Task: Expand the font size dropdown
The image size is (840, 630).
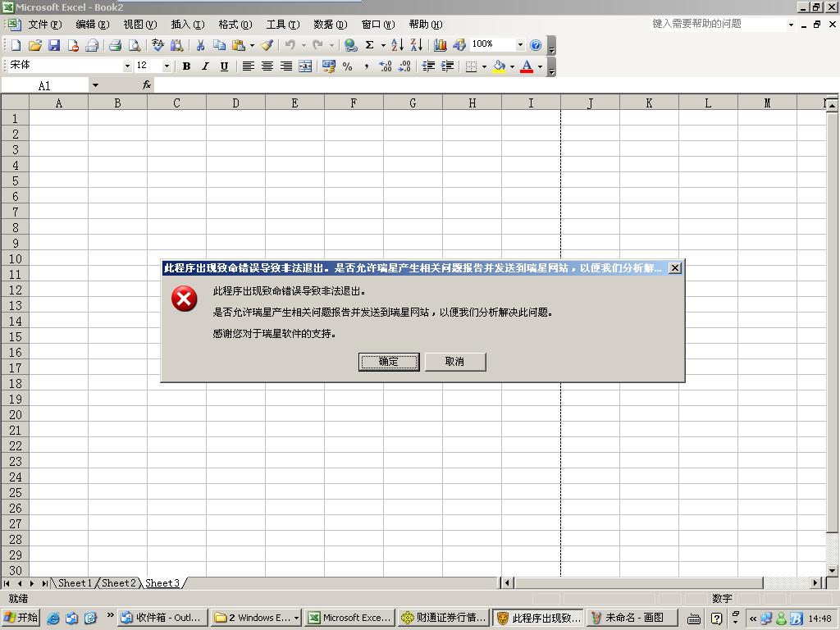Action: click(167, 66)
